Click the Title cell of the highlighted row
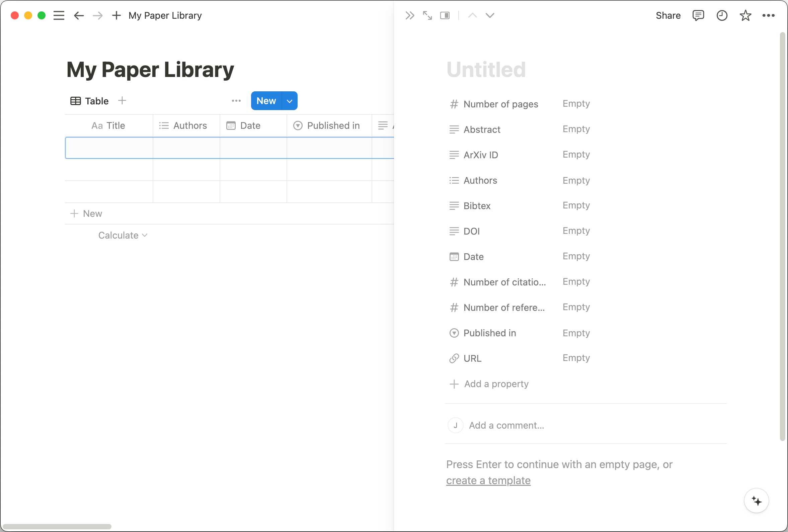Screen dimensions: 788x532 click(109, 148)
